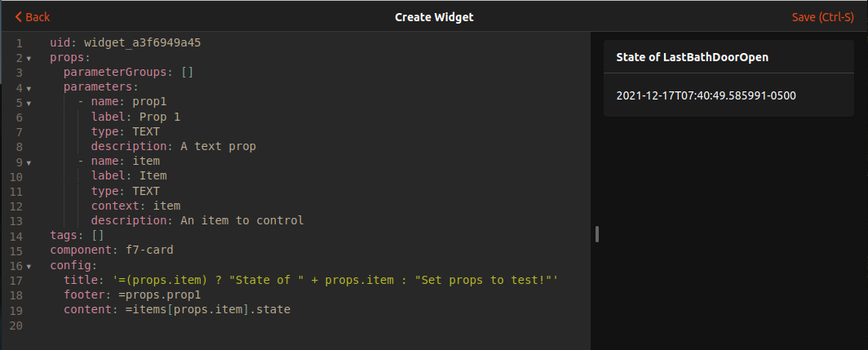Click the Create Widget title
868x350 pixels.
coord(434,17)
